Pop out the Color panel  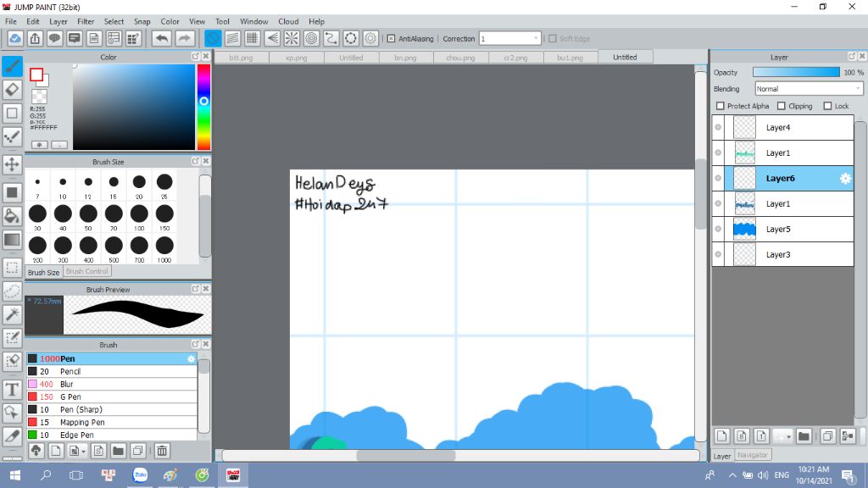196,57
